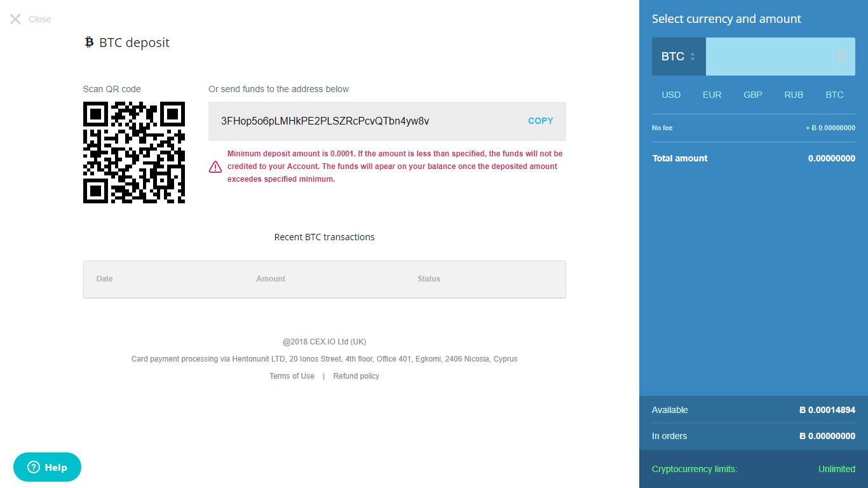
Task: Click the Recent BTC transactions heading
Action: click(324, 237)
